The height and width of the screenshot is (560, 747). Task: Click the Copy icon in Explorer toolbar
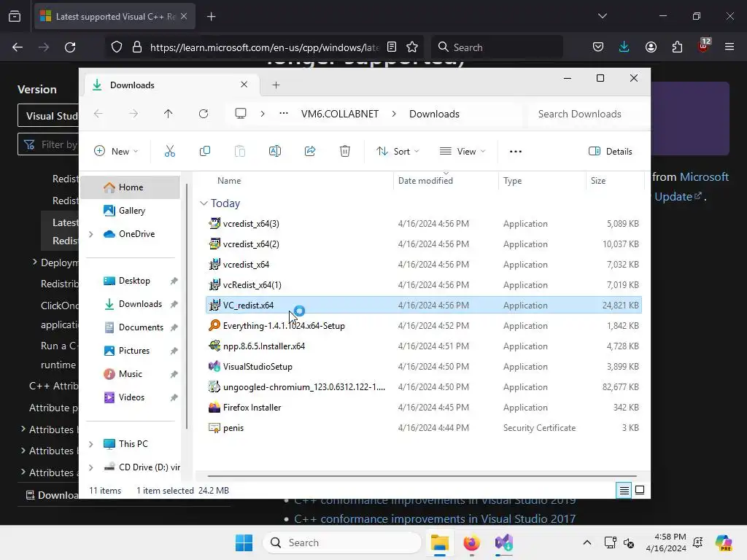click(x=205, y=152)
